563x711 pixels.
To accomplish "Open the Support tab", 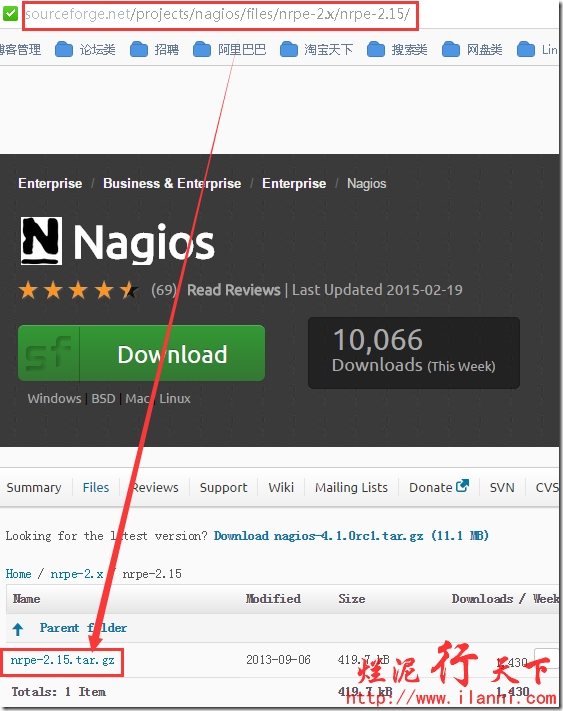I will pos(223,487).
